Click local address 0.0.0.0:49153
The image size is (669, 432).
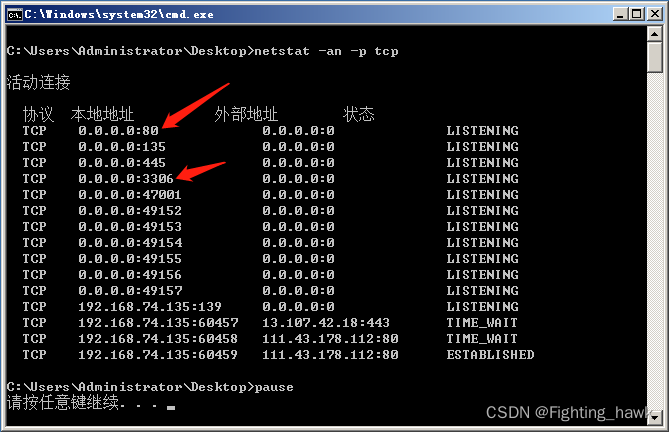click(x=130, y=226)
